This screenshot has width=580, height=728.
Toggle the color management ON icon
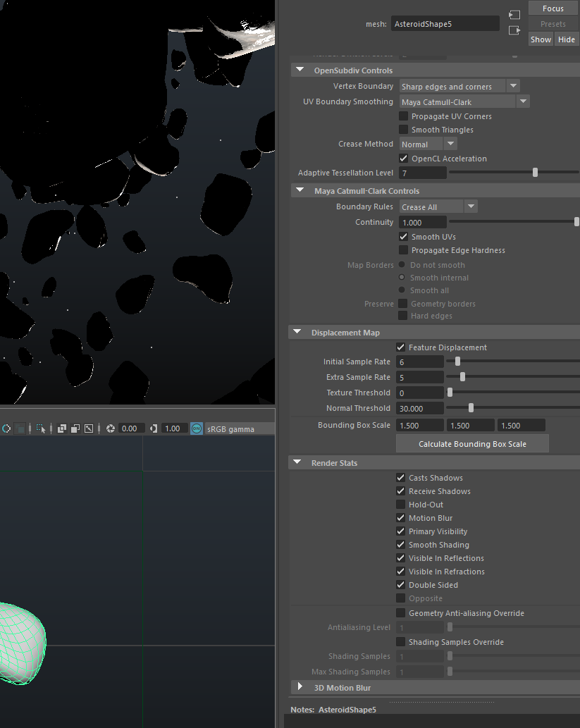197,428
